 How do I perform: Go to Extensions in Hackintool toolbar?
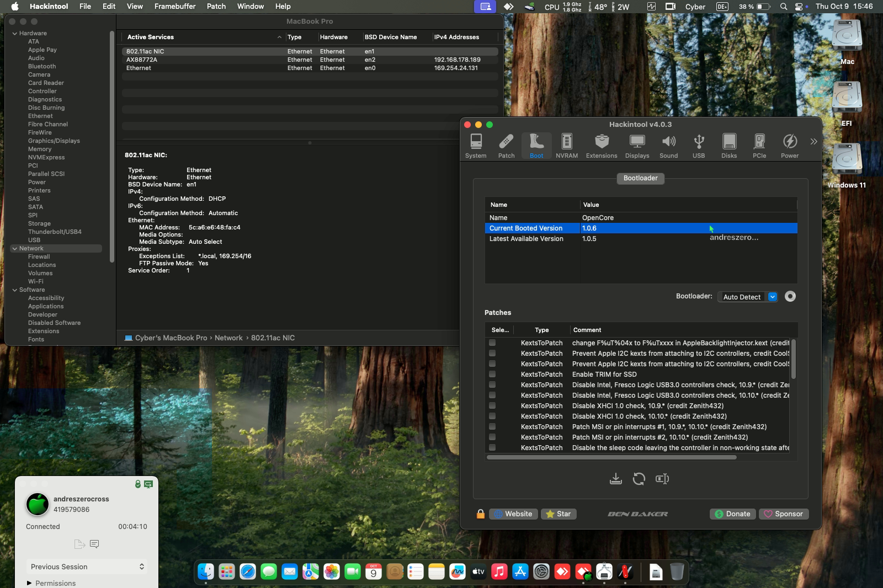click(x=602, y=146)
